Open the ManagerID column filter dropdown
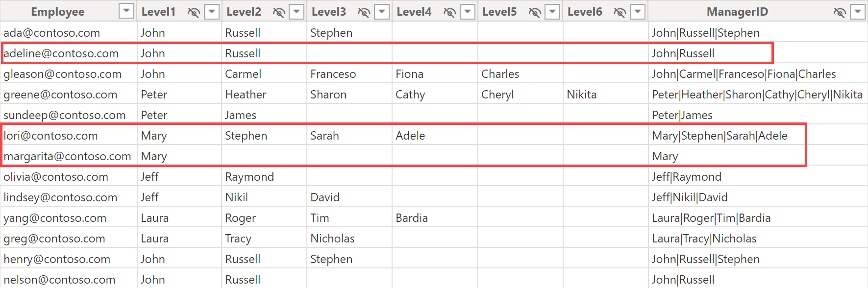The width and height of the screenshot is (868, 288). coord(858,11)
